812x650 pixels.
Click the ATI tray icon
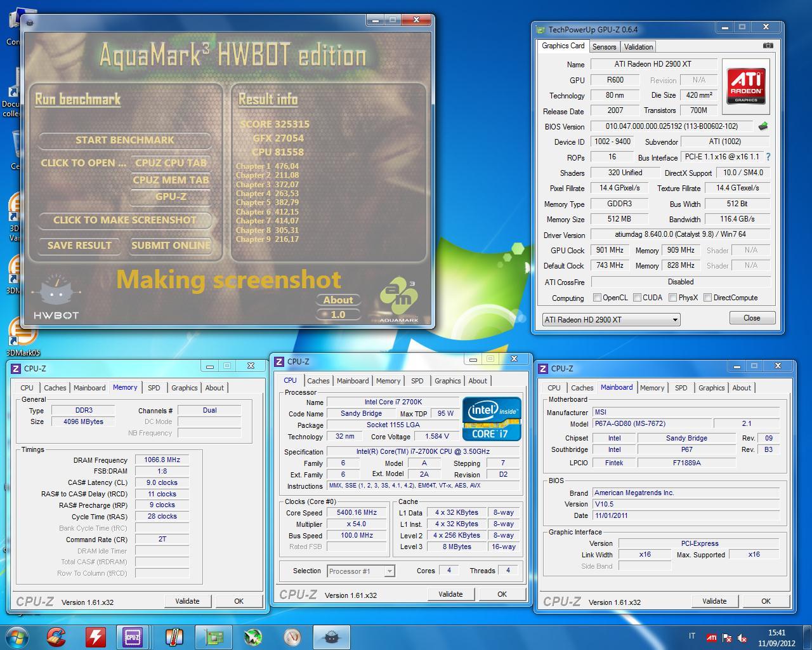coord(712,638)
